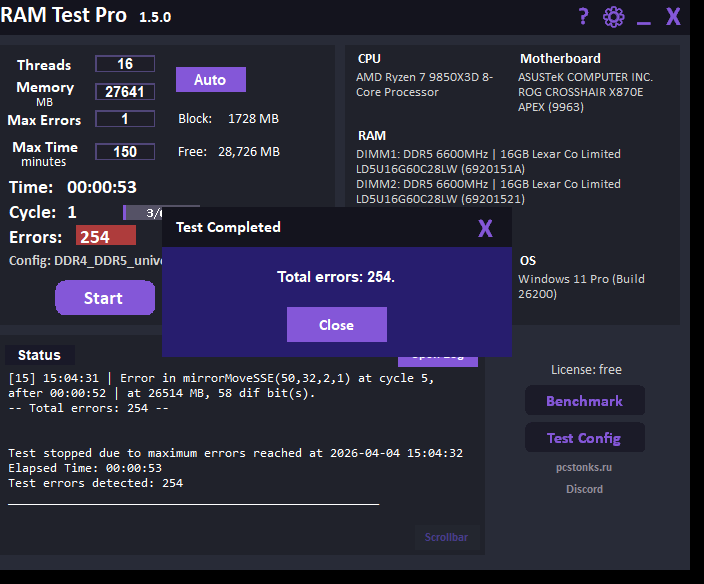
Task: Click the Config: DDR4_DDR5 label
Action: coord(86,261)
